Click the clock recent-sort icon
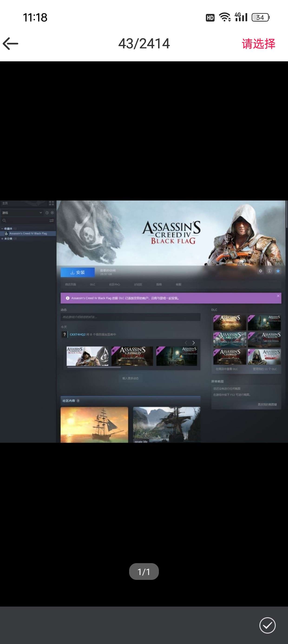The height and width of the screenshot is (644, 288). click(47, 213)
